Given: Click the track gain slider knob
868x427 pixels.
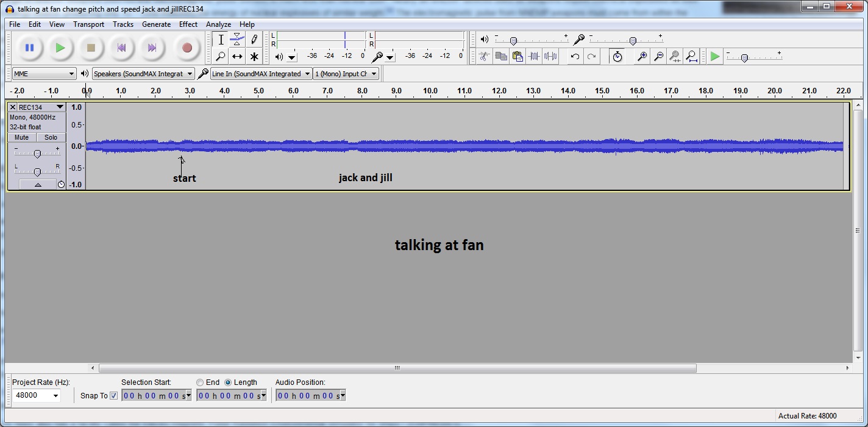Looking at the screenshot, I should 37,154.
